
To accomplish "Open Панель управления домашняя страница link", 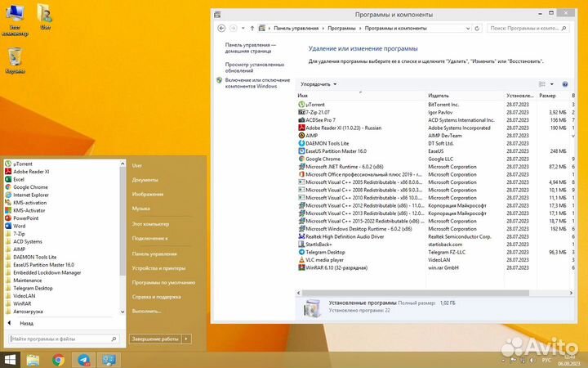I will coord(250,47).
